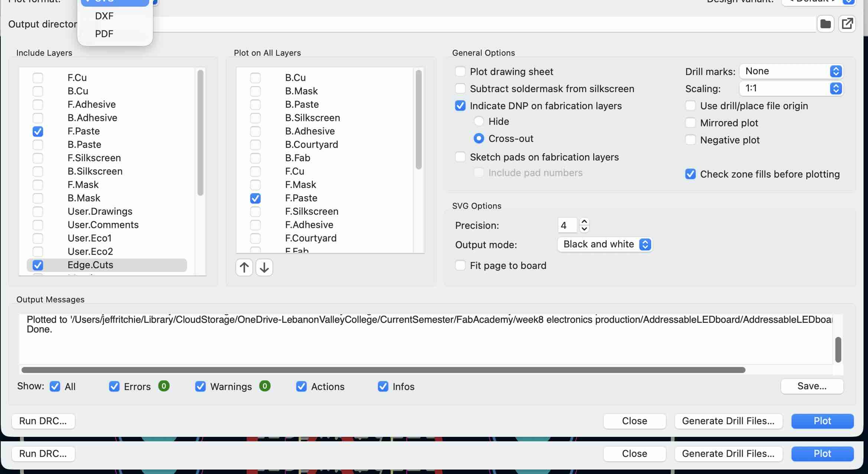This screenshot has height=474, width=868.
Task: Decrement the Precision stepper down arrow
Action: [584, 229]
